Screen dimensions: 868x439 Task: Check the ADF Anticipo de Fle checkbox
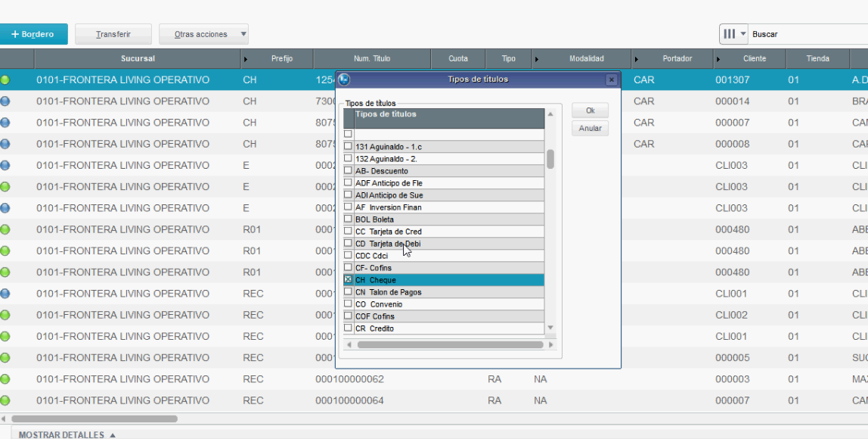point(349,182)
